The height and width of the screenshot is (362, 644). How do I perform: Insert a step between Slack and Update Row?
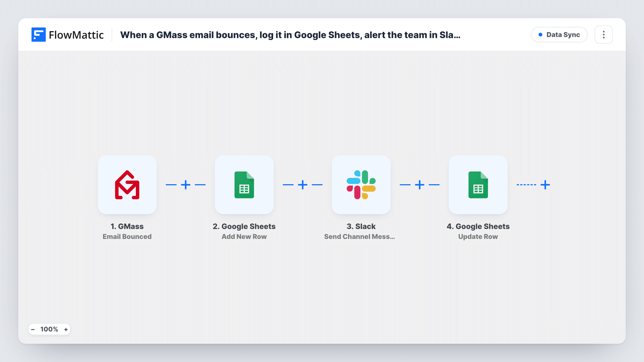point(420,185)
